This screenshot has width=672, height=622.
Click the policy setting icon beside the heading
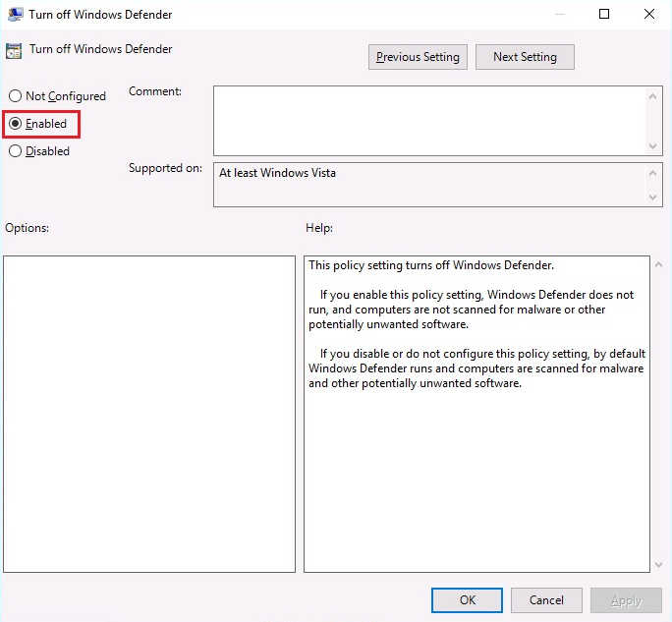click(x=14, y=51)
